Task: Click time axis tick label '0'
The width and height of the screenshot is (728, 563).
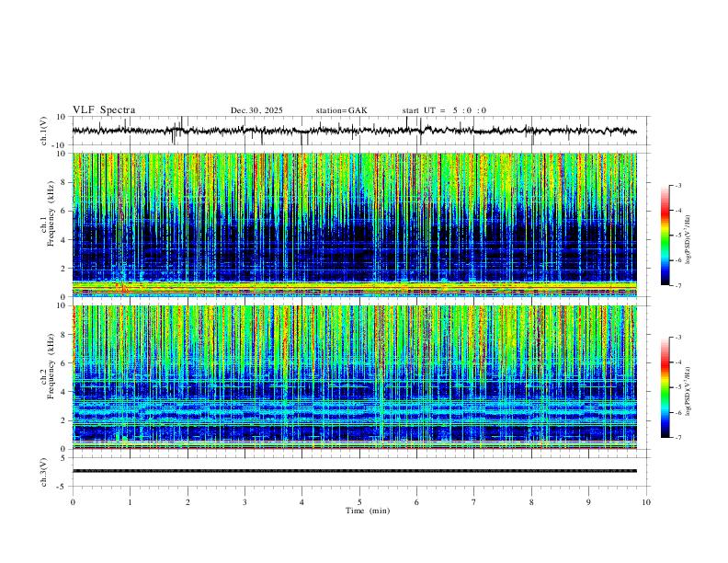Action: (73, 502)
